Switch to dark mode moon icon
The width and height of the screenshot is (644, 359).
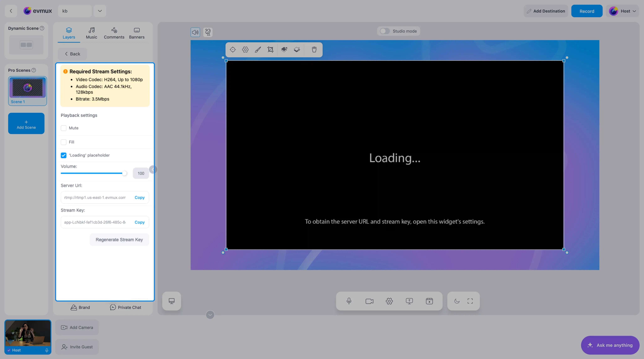point(457,301)
